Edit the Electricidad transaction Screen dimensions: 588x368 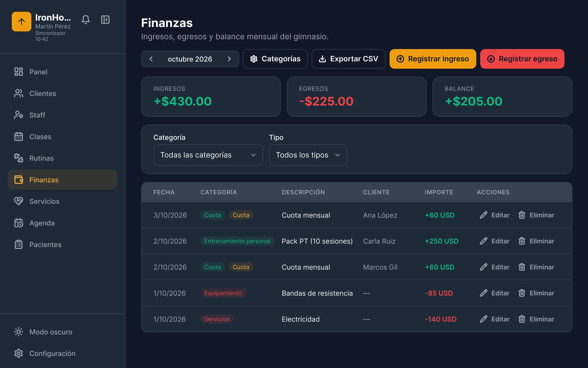click(x=494, y=319)
